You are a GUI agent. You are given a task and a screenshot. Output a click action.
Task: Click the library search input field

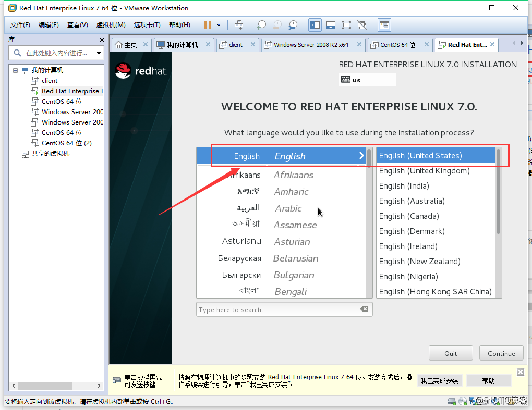click(56, 53)
